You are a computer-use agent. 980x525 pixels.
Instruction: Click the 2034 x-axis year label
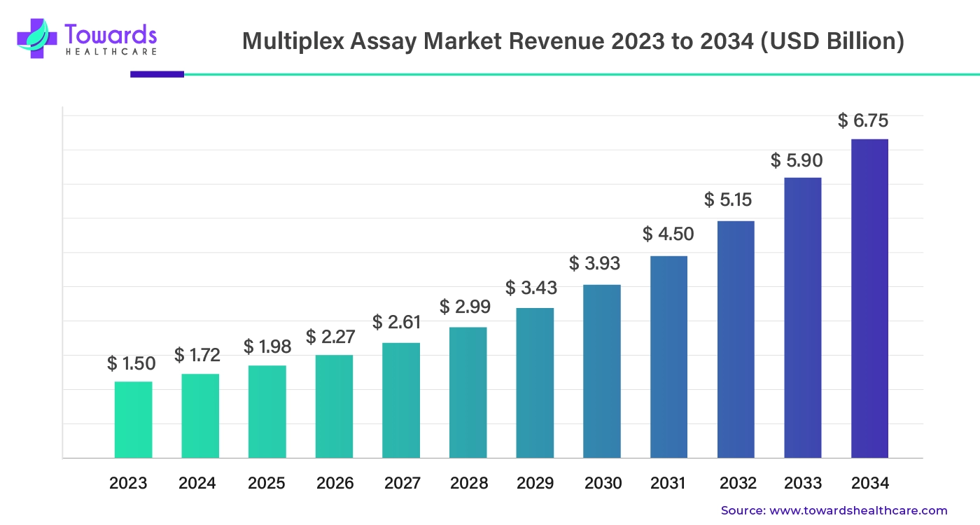coord(870,483)
